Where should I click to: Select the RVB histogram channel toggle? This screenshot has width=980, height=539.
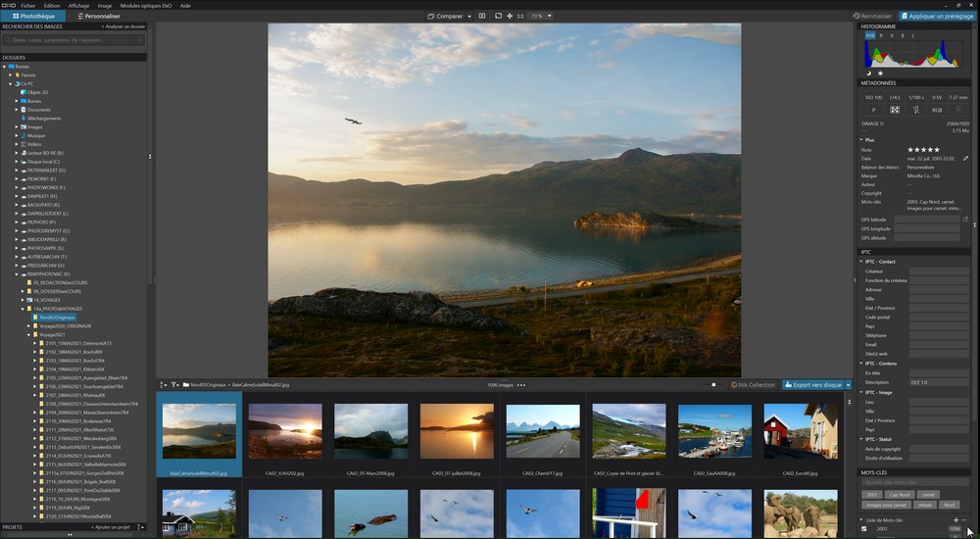click(870, 35)
